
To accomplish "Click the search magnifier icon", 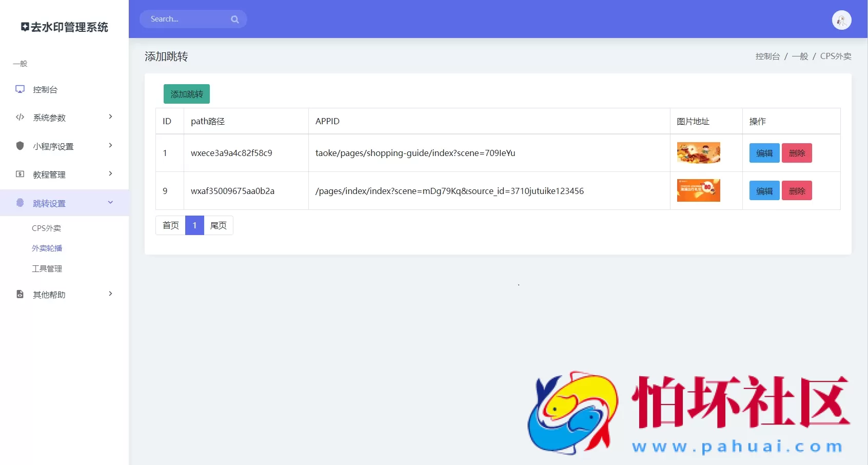I will click(x=235, y=20).
